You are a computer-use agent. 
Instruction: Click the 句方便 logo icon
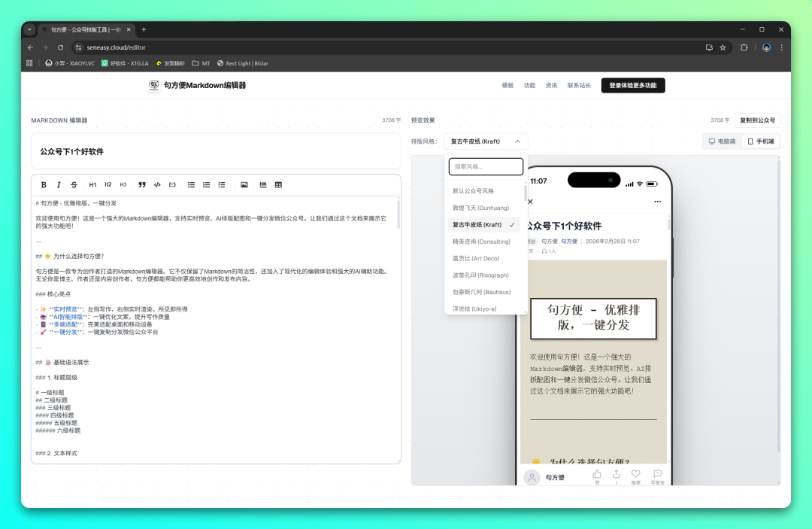coord(154,86)
